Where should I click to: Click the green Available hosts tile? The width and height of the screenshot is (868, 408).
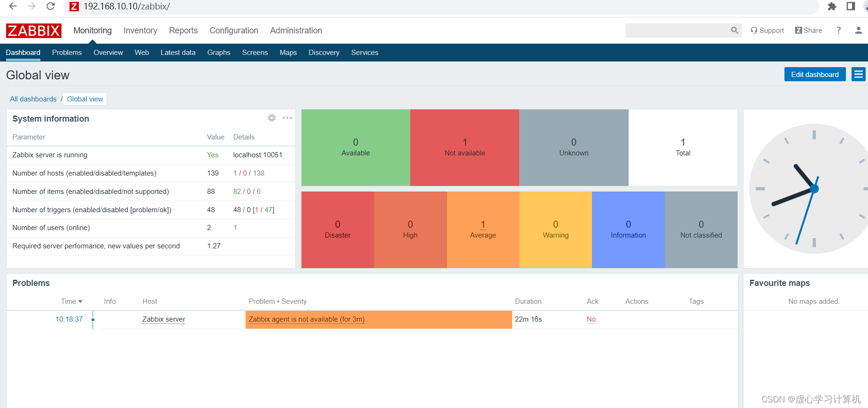pyautogui.click(x=355, y=147)
